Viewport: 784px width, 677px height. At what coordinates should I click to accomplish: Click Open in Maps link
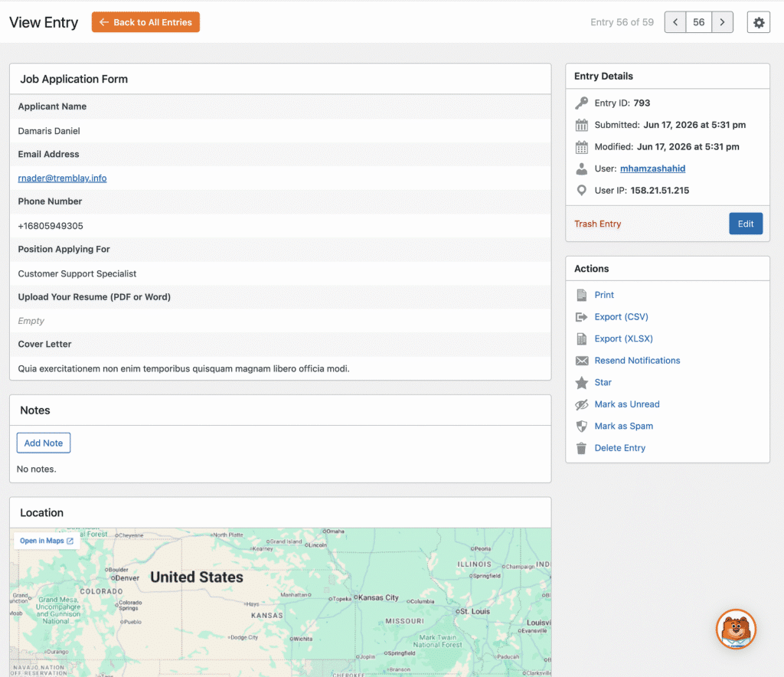point(42,541)
